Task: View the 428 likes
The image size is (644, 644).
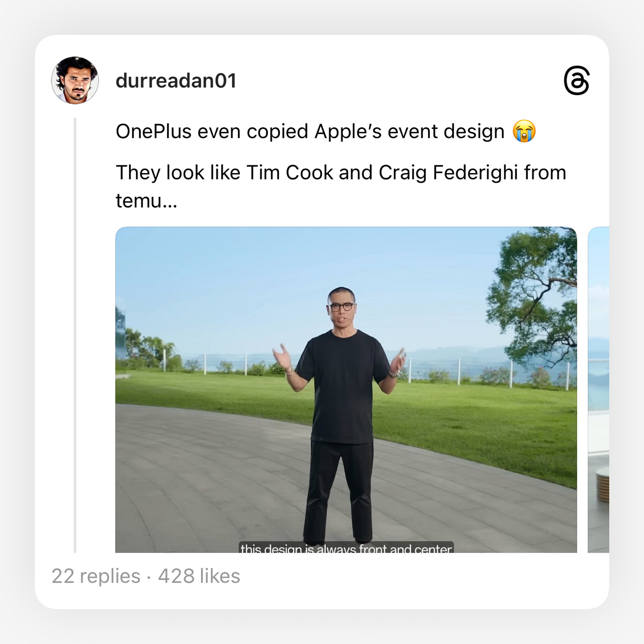Action: [199, 576]
